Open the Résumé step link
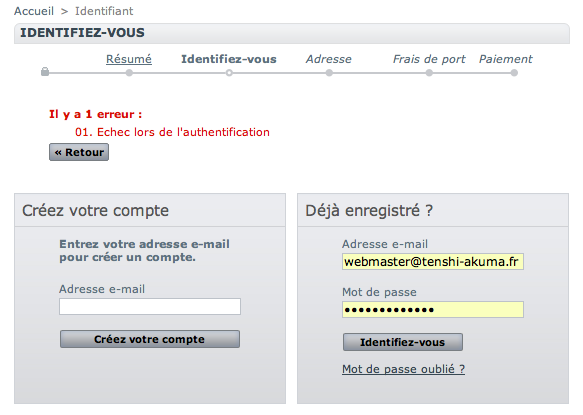The image size is (583, 415). (x=129, y=59)
